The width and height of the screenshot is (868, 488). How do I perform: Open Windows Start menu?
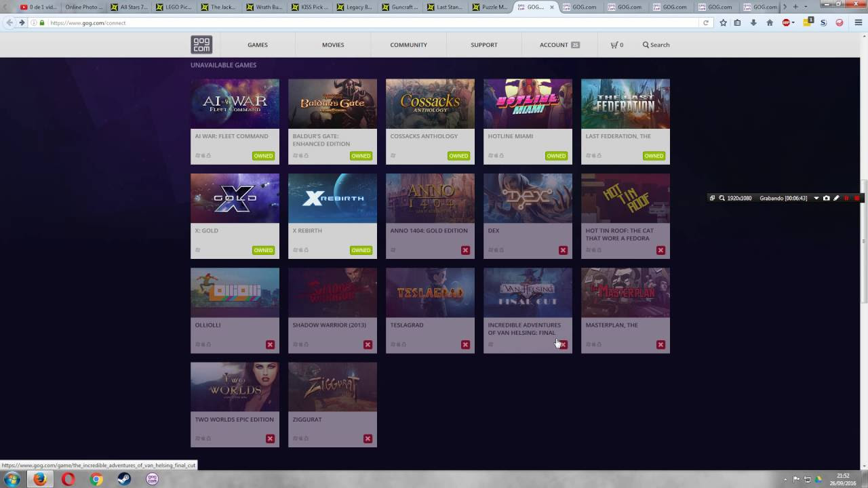coord(12,479)
